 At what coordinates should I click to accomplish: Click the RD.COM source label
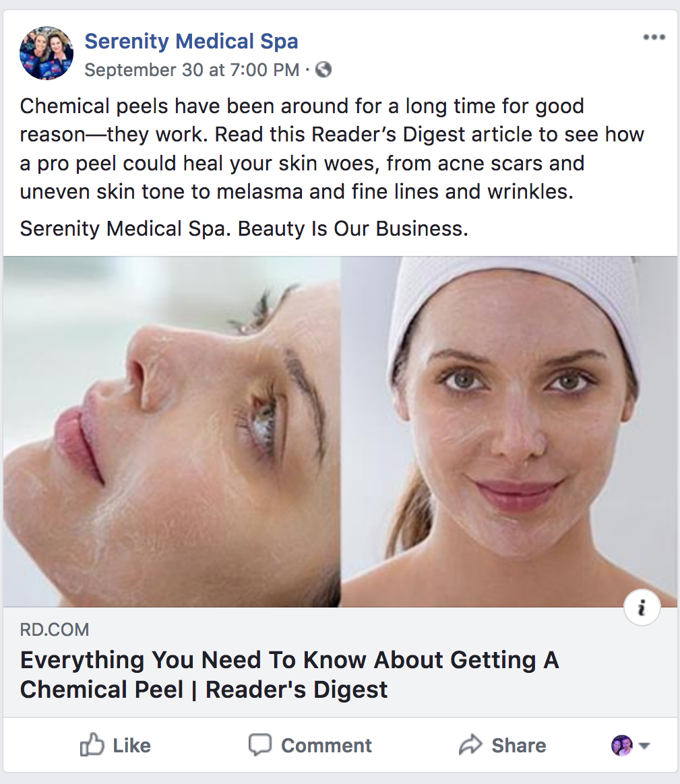tap(55, 630)
